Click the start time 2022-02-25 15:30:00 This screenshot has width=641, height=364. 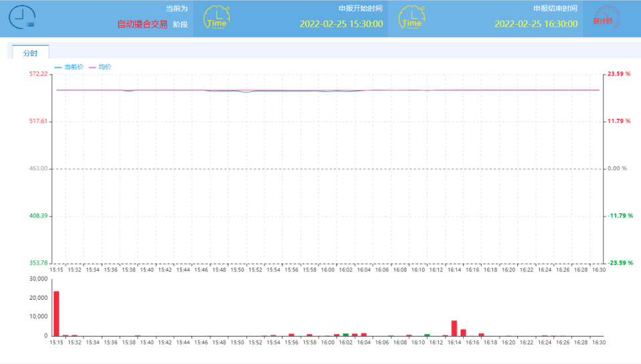click(x=341, y=24)
